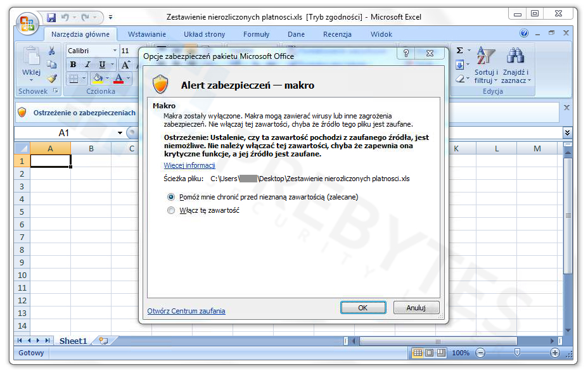Open Sortuj i filtruj tool
Screen dimensions: 588x373
(485, 65)
